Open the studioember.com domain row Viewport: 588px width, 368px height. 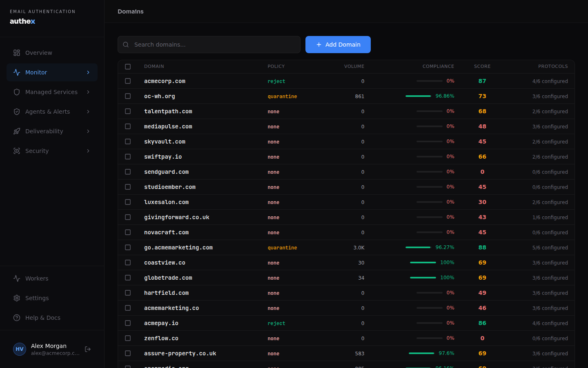(x=346, y=187)
